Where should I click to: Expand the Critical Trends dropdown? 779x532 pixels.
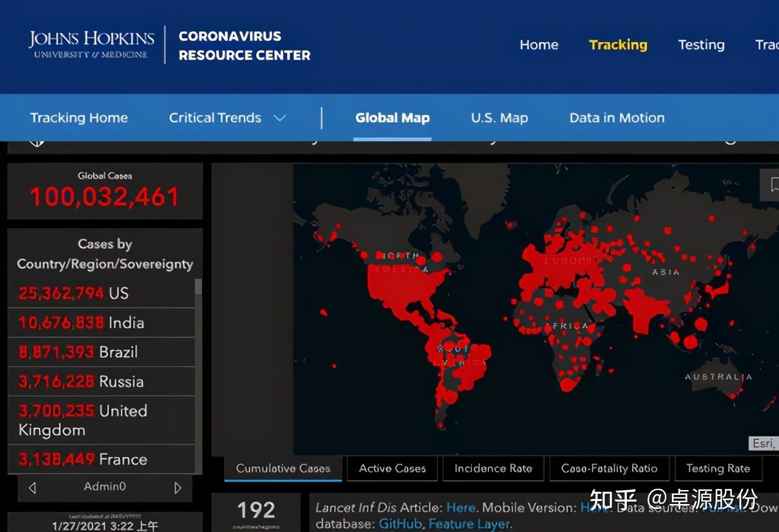(x=227, y=117)
